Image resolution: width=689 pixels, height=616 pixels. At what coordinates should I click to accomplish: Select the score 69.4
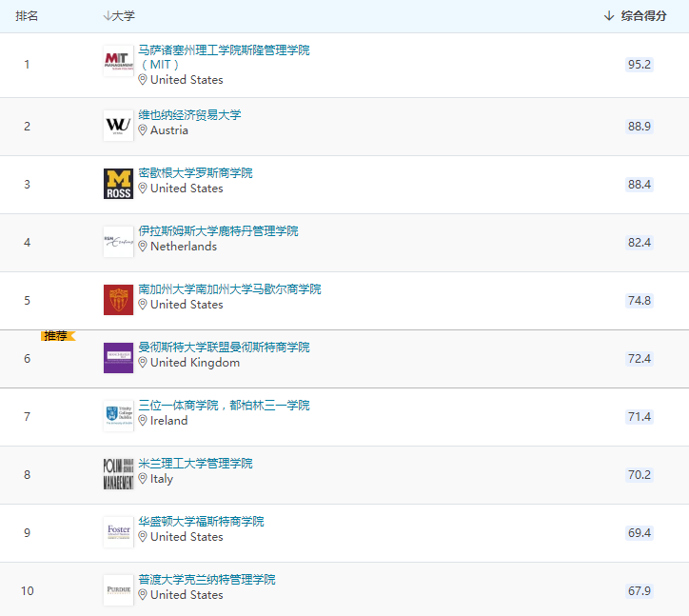coord(640,532)
